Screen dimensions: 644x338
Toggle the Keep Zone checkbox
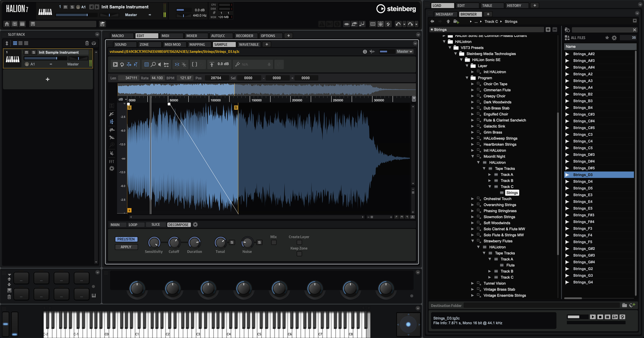(x=299, y=254)
